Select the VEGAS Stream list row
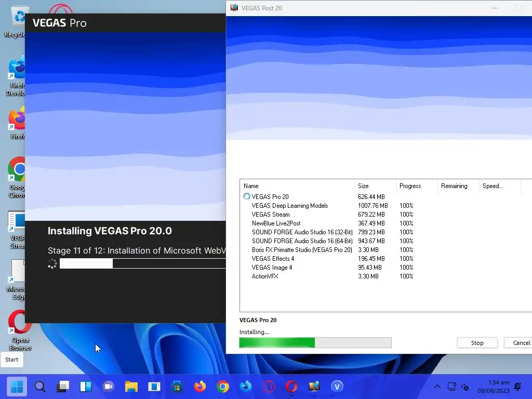 [x=386, y=215]
